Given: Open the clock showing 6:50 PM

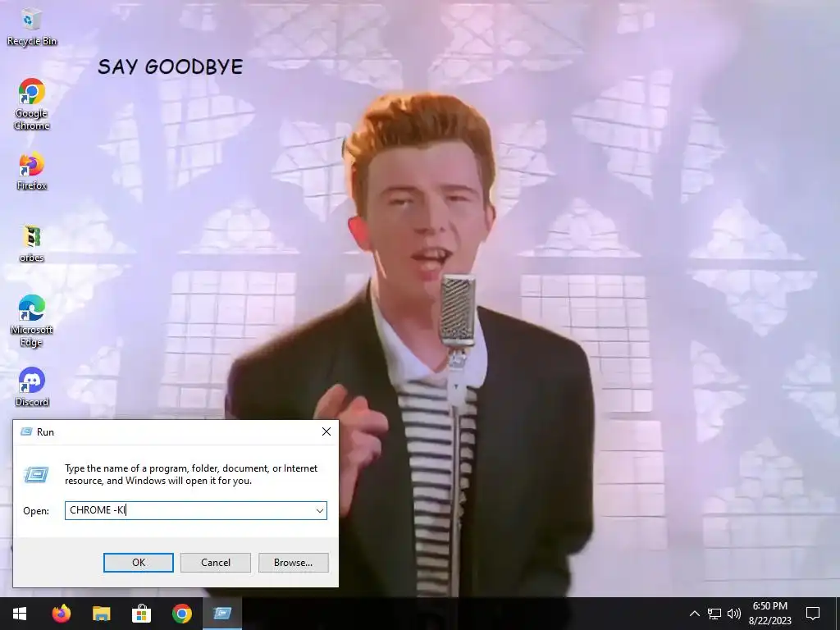Looking at the screenshot, I should pyautogui.click(x=769, y=614).
